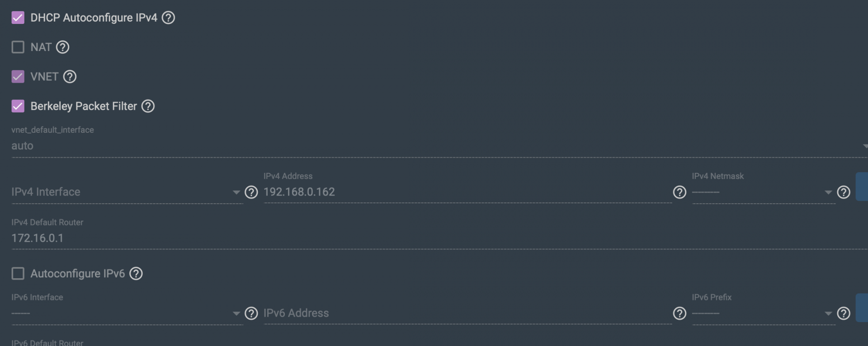The height and width of the screenshot is (346, 868).
Task: Click help icon beside IPv4 Interface
Action: pos(251,192)
